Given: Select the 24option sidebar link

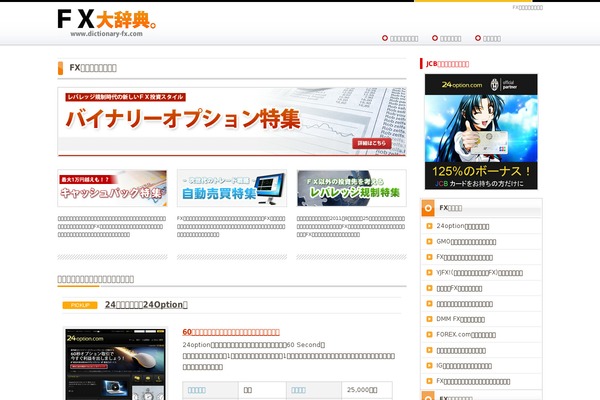Looking at the screenshot, I should click(463, 226).
